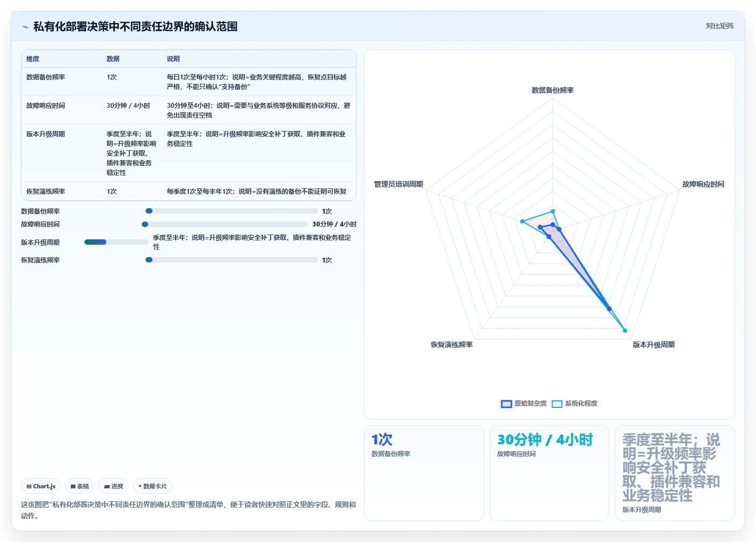The image size is (756, 542).
Task: Click the 说明 table column header
Action: pyautogui.click(x=173, y=59)
